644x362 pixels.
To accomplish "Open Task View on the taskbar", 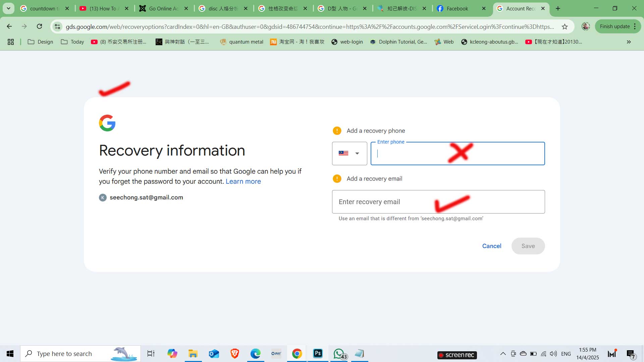I will click(x=151, y=354).
